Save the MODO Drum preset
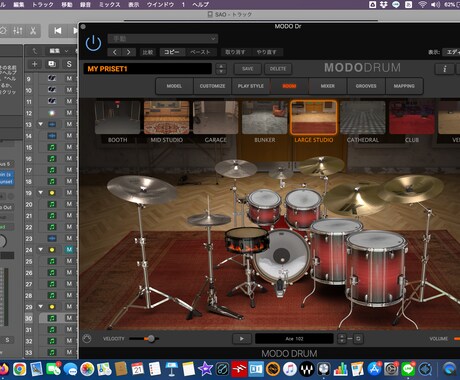The width and height of the screenshot is (460, 380). [248, 69]
